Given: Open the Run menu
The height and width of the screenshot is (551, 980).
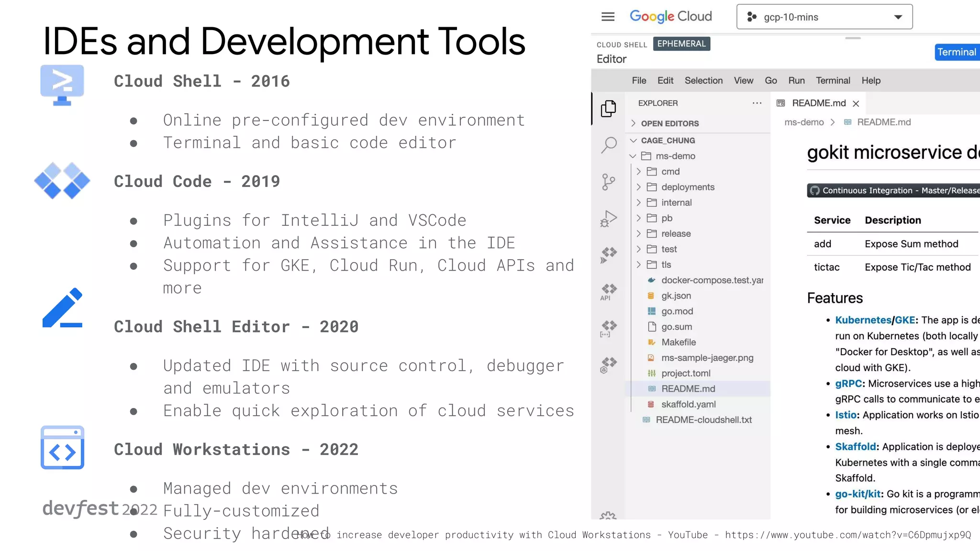Looking at the screenshot, I should 796,80.
